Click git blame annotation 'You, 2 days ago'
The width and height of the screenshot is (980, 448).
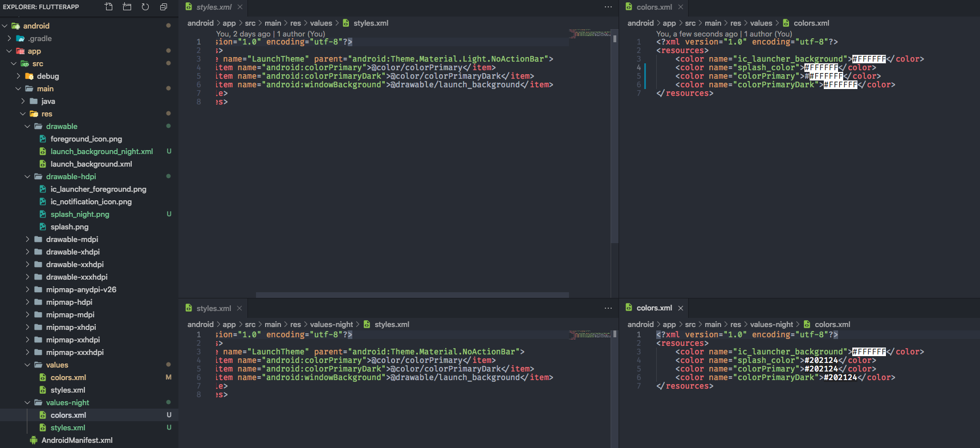[x=243, y=34]
